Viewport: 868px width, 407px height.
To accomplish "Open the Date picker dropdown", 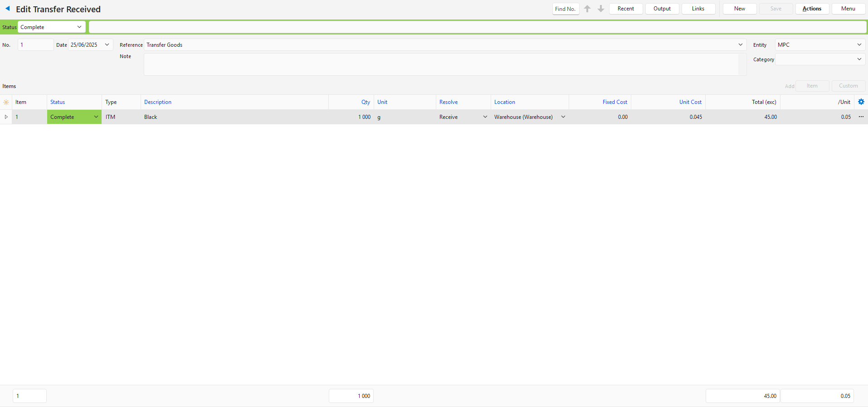I will tap(107, 45).
